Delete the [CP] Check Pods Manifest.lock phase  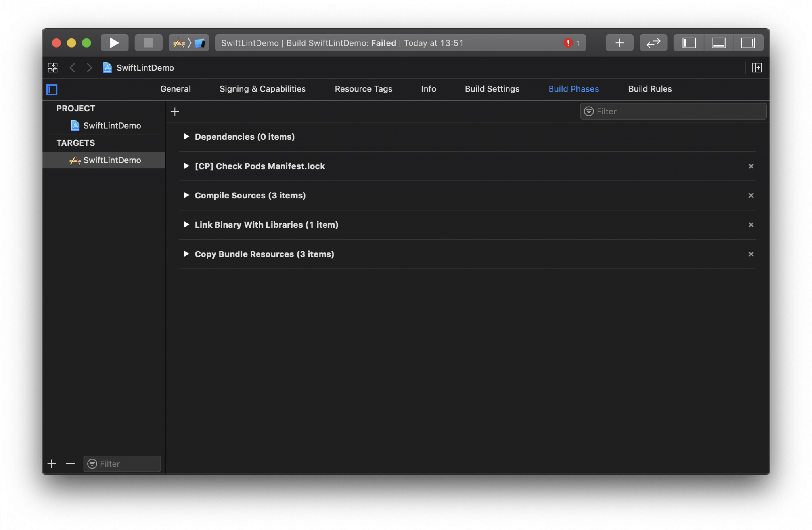pos(751,166)
